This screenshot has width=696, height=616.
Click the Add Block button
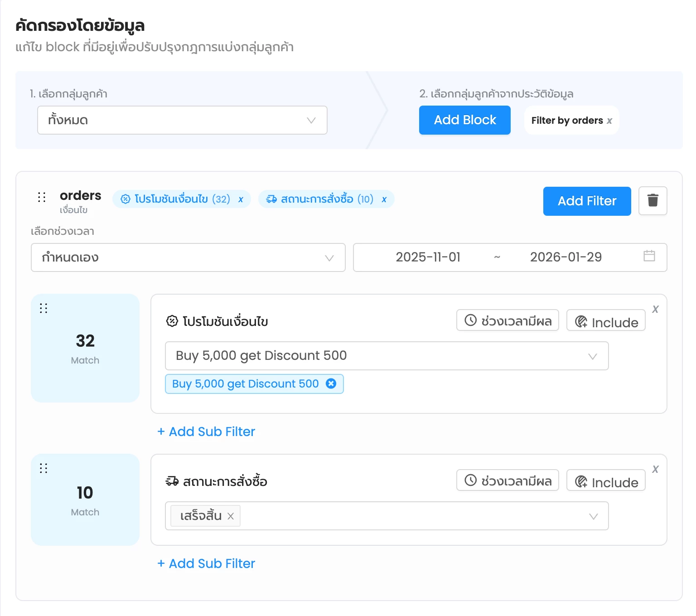click(464, 120)
